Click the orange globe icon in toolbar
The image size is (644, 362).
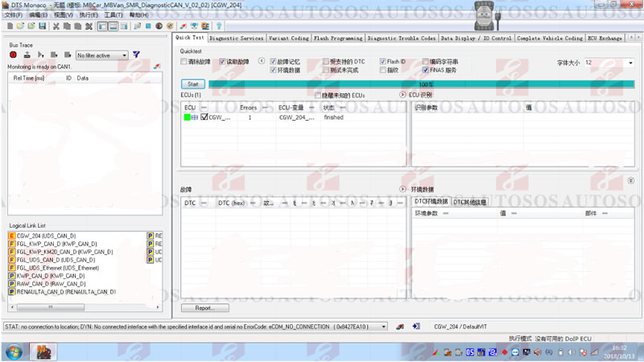pyautogui.click(x=170, y=27)
